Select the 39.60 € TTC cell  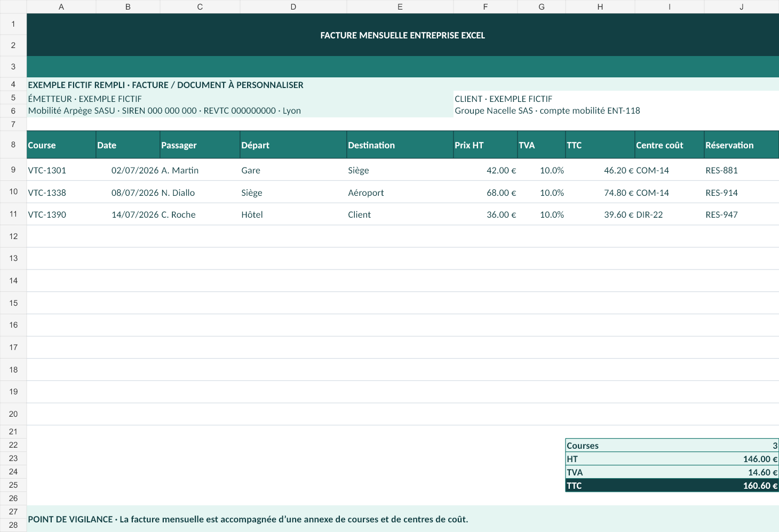pyautogui.click(x=600, y=215)
